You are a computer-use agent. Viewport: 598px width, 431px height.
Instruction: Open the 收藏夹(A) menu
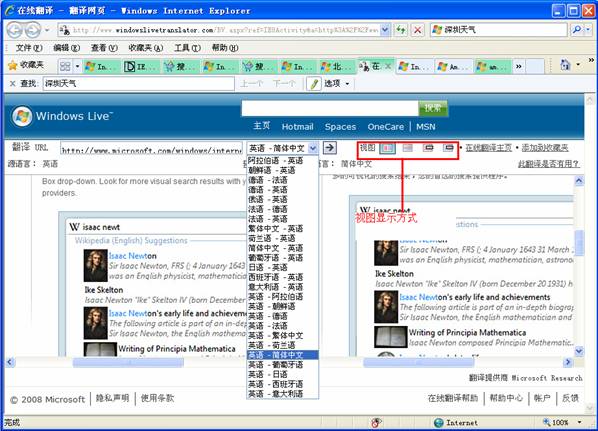pos(146,48)
